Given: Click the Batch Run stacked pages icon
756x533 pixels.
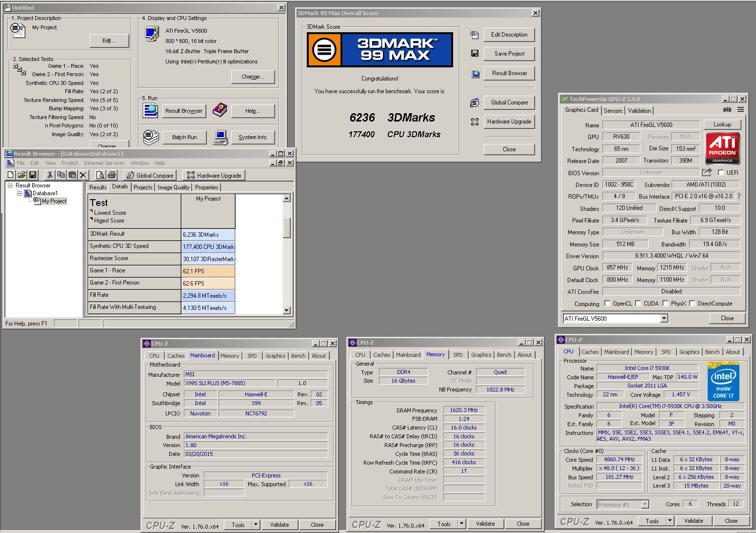Looking at the screenshot, I should click(151, 137).
